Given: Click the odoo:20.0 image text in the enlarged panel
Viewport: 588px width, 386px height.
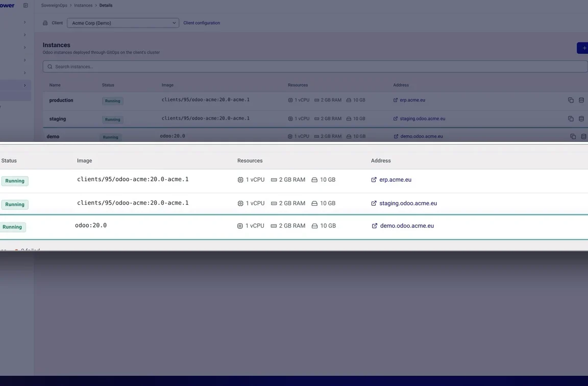Looking at the screenshot, I should pos(91,226).
